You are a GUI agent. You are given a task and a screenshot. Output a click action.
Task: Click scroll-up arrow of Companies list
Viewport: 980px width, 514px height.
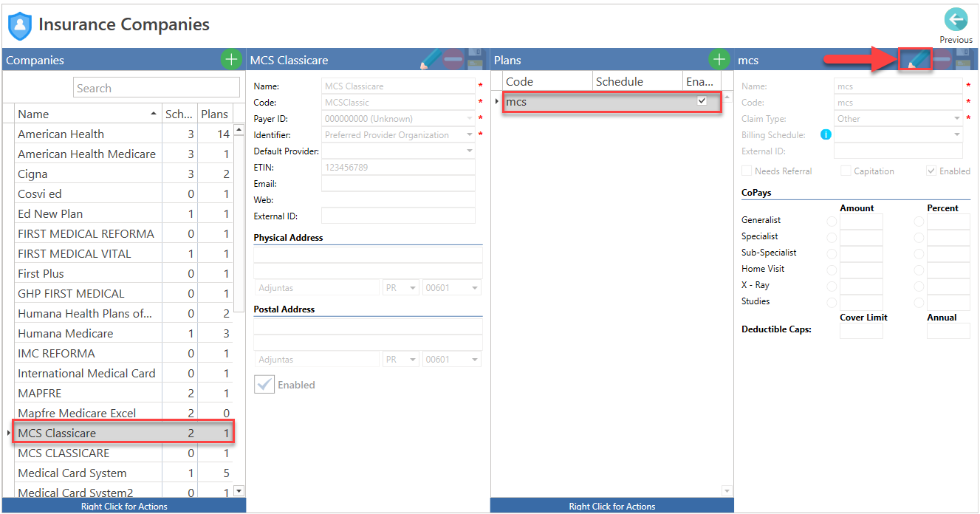[239, 131]
